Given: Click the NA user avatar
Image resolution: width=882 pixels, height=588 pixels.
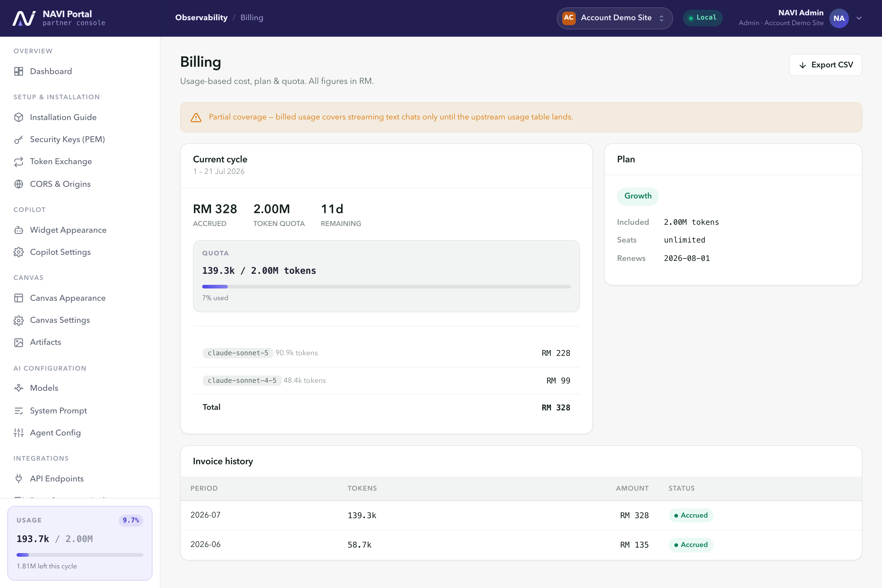Looking at the screenshot, I should (x=839, y=18).
